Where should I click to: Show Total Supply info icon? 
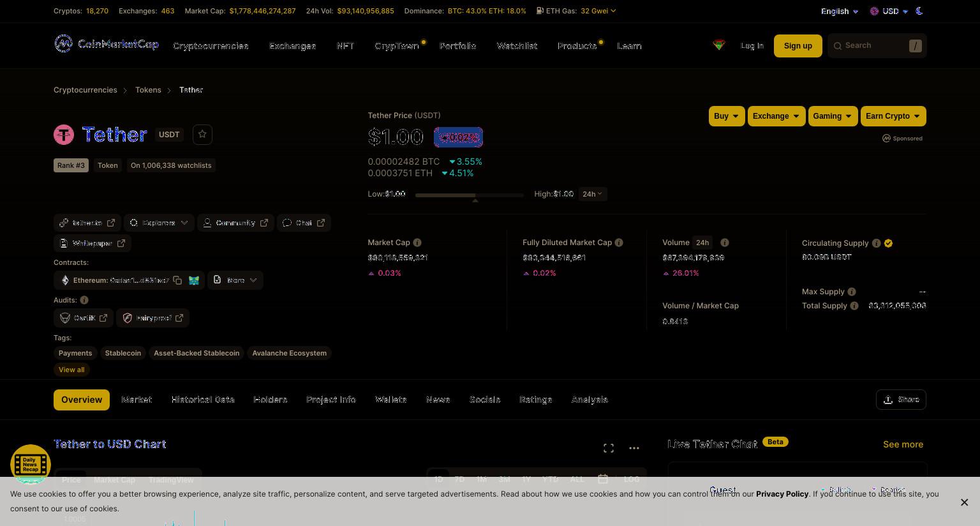tap(854, 306)
